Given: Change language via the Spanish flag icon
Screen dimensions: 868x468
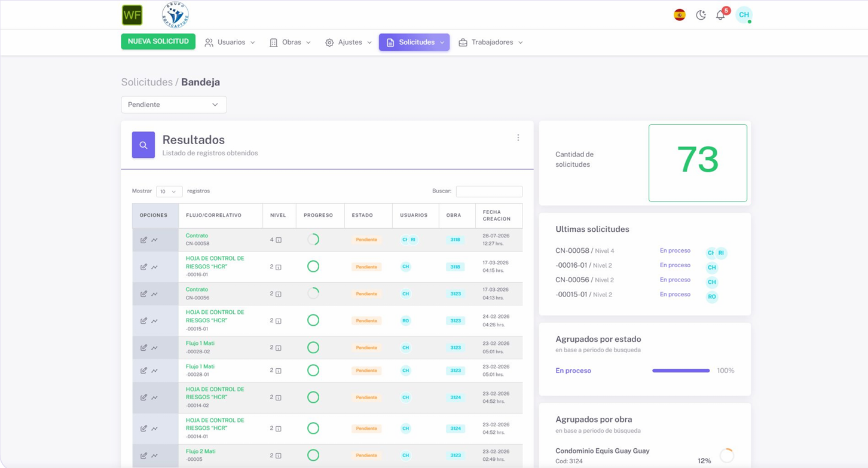Looking at the screenshot, I should 680,15.
